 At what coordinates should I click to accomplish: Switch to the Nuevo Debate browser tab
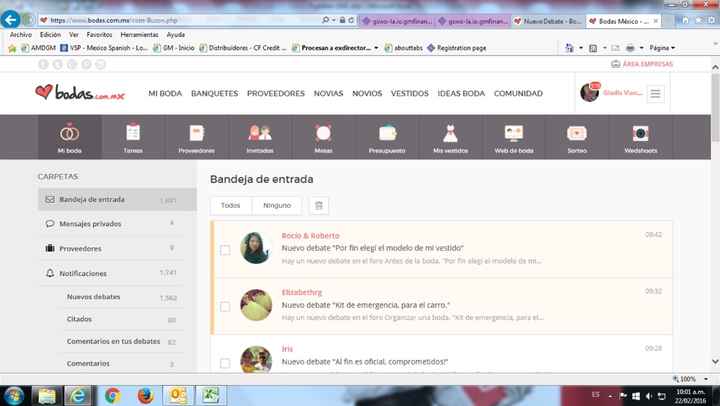tap(546, 20)
